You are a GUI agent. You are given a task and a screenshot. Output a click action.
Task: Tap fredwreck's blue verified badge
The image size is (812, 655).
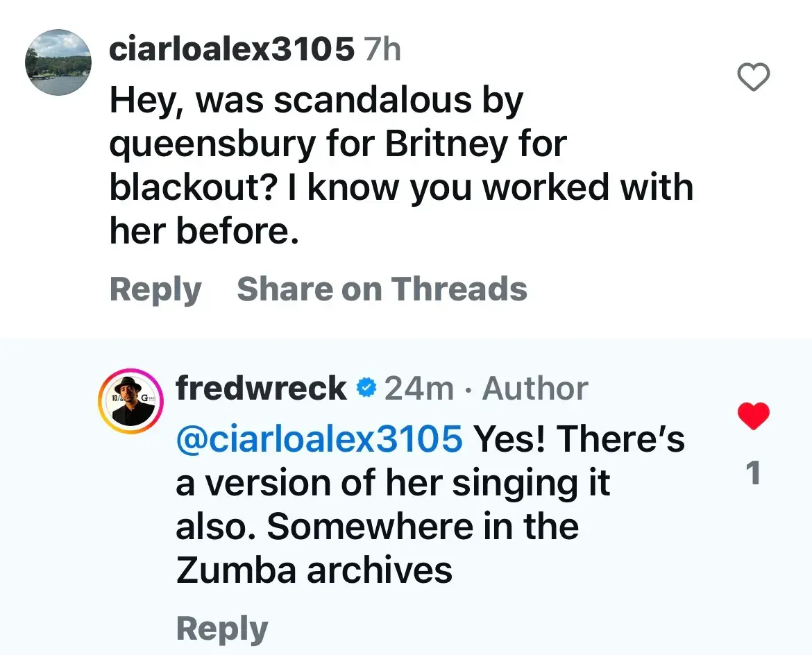pyautogui.click(x=366, y=389)
